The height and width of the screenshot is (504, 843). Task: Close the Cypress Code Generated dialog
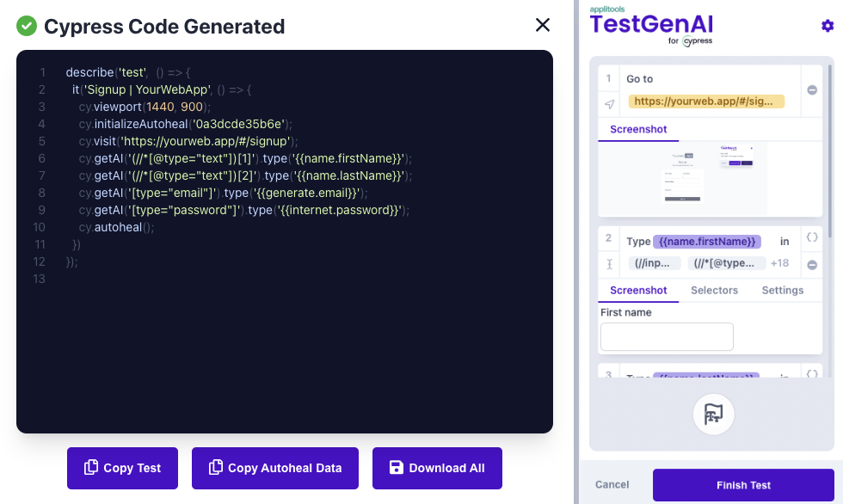pos(543,25)
